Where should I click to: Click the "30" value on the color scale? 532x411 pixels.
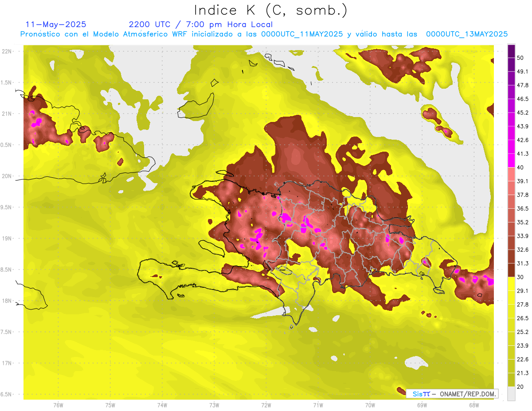coord(520,277)
